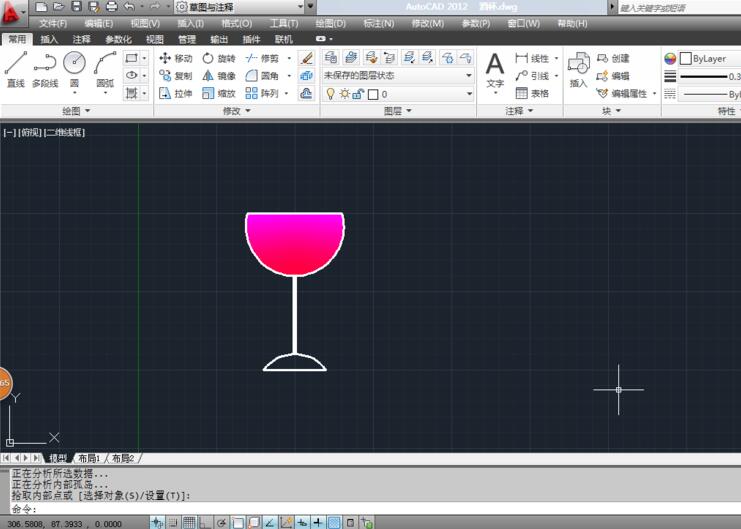Activate the Fillet (圆角) tool

tap(262, 76)
